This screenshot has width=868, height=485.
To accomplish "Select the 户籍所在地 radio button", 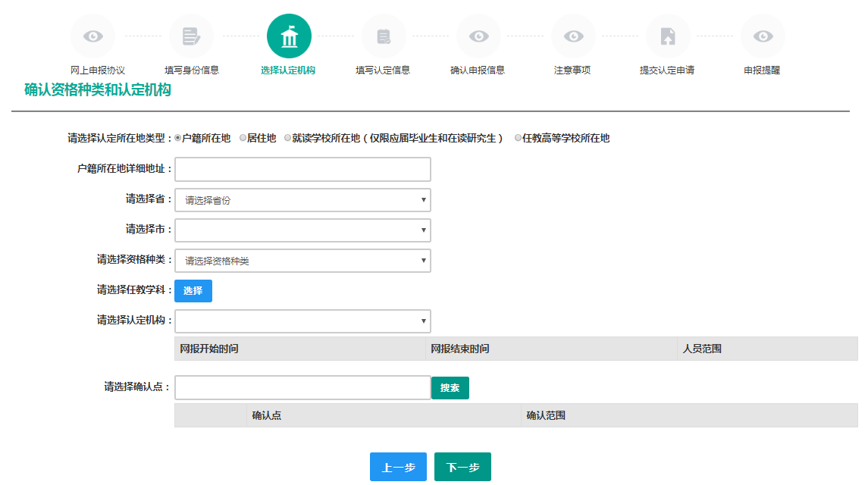I will pyautogui.click(x=178, y=138).
